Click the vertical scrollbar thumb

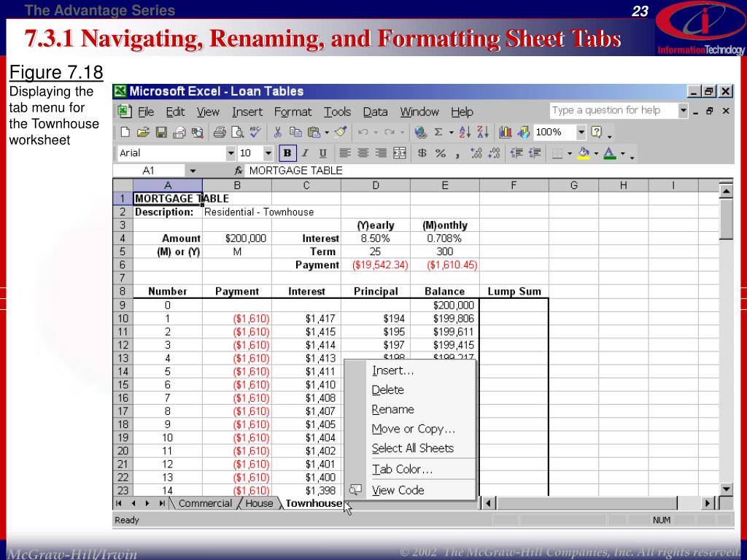(726, 219)
